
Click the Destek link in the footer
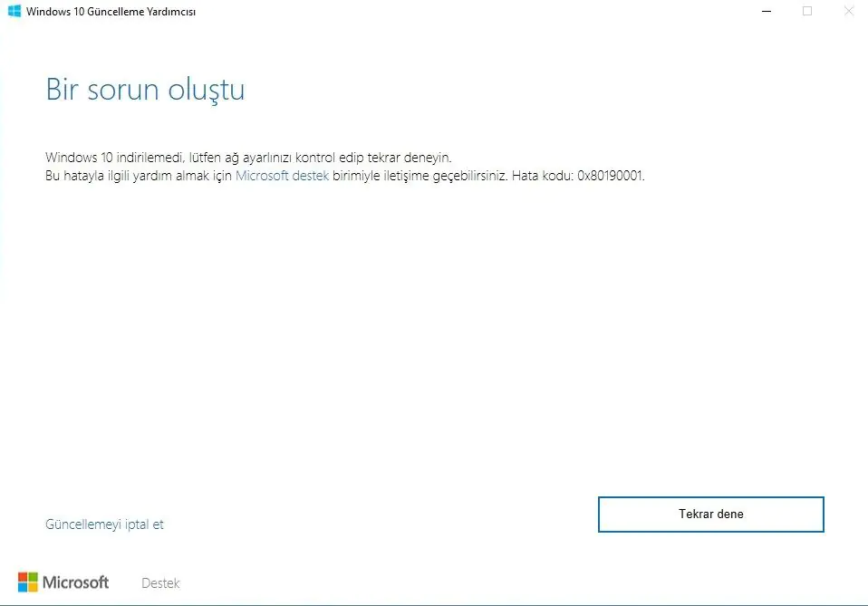159,582
